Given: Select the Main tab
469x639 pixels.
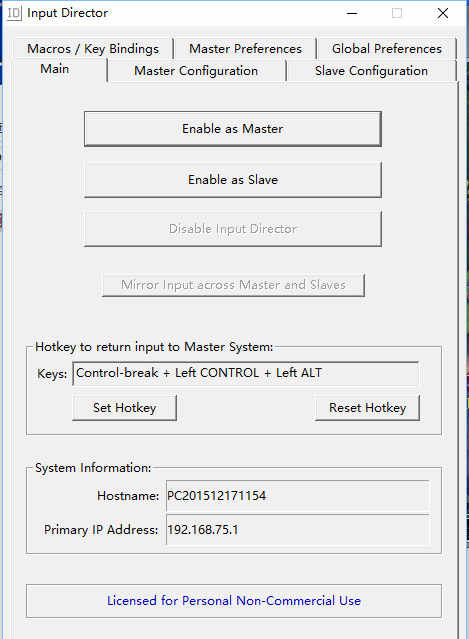Looking at the screenshot, I should (55, 69).
